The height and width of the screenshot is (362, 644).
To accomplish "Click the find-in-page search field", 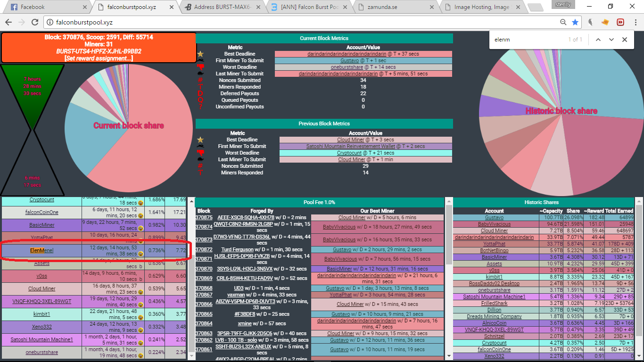I will 526,40.
